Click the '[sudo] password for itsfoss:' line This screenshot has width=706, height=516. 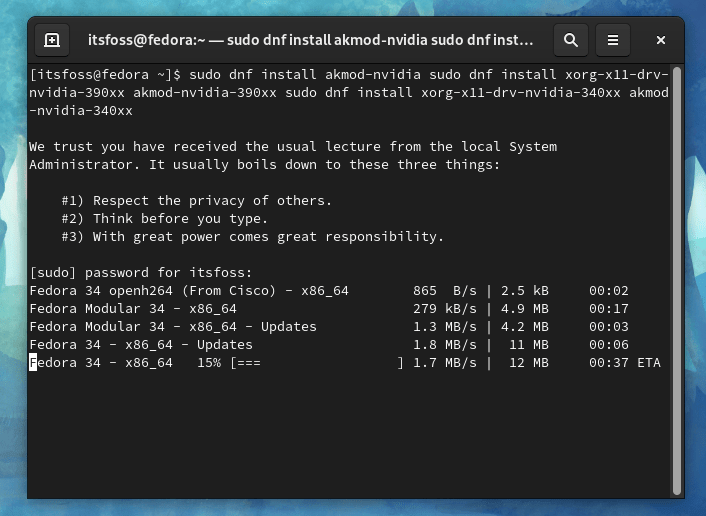[141, 273]
